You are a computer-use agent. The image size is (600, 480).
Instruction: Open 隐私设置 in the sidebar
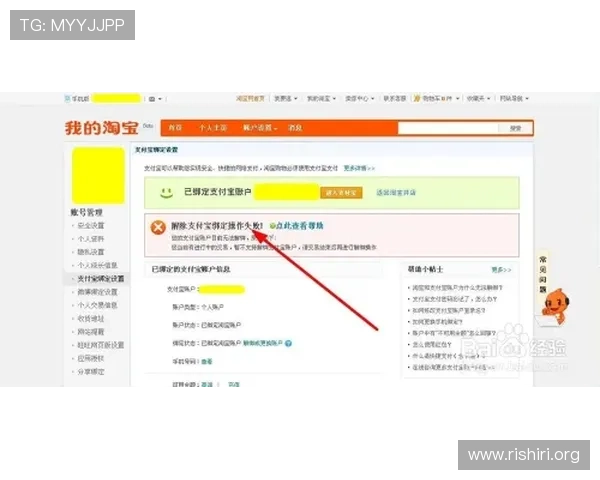click(x=91, y=252)
